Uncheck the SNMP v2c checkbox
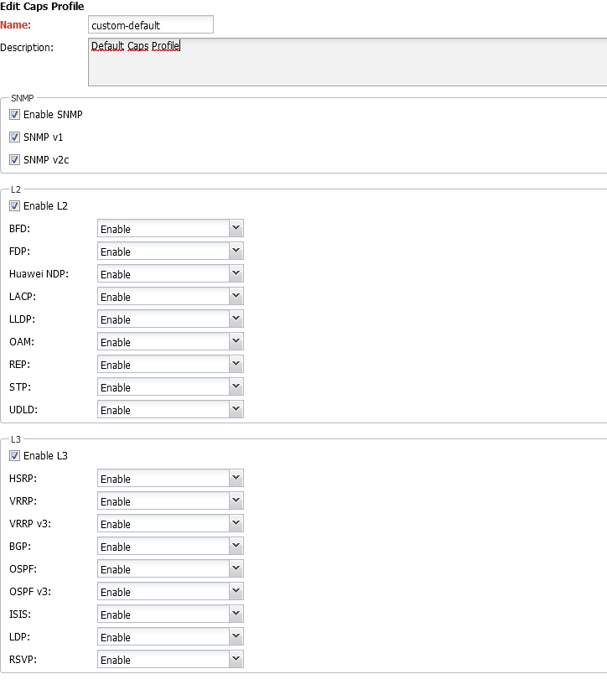This screenshot has width=607, height=700. (15, 160)
